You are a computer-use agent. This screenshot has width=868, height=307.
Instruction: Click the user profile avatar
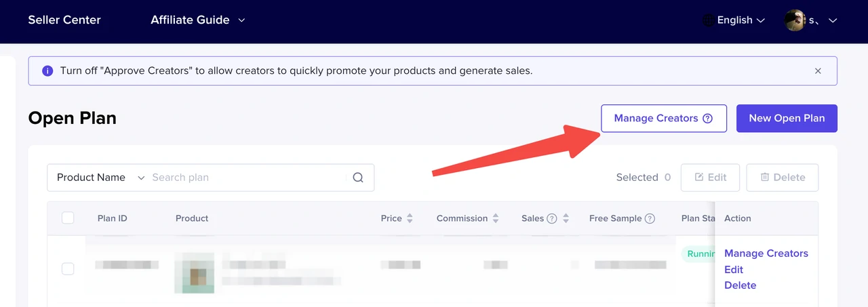coord(794,20)
